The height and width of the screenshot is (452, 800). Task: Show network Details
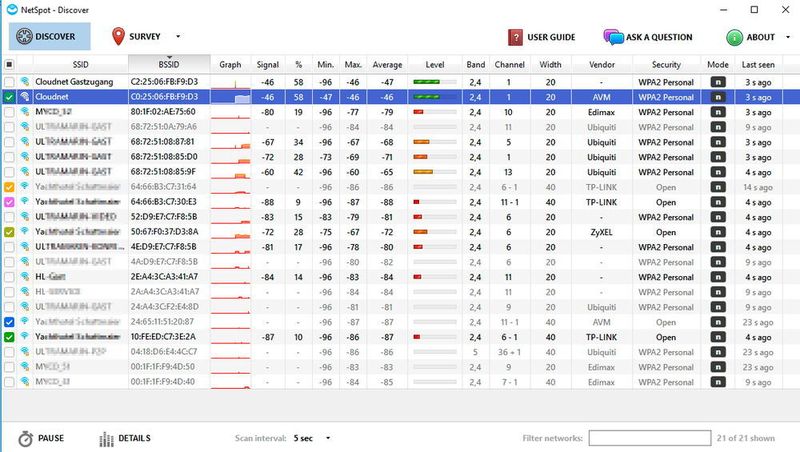pyautogui.click(x=125, y=438)
